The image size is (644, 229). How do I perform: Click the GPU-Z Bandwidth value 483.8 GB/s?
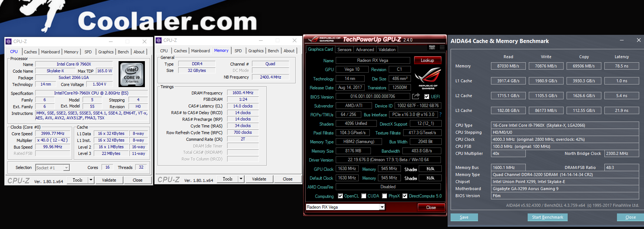(x=422, y=151)
